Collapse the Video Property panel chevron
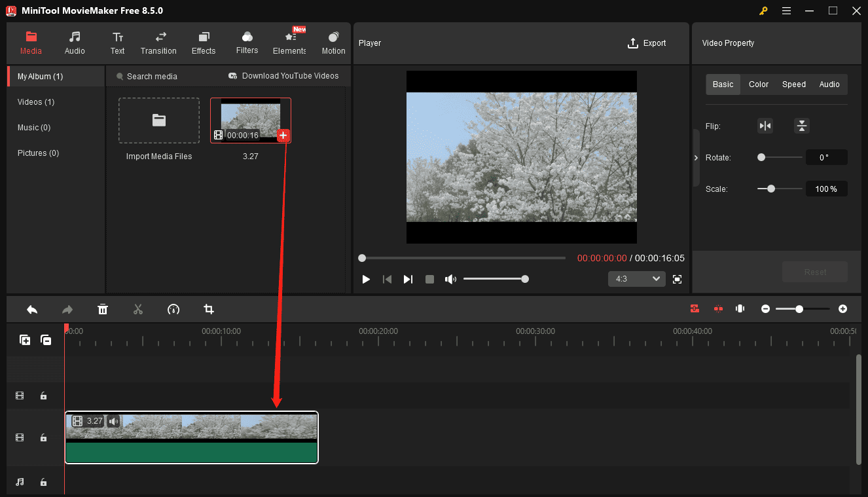Viewport: 868px width, 497px height. pos(696,157)
